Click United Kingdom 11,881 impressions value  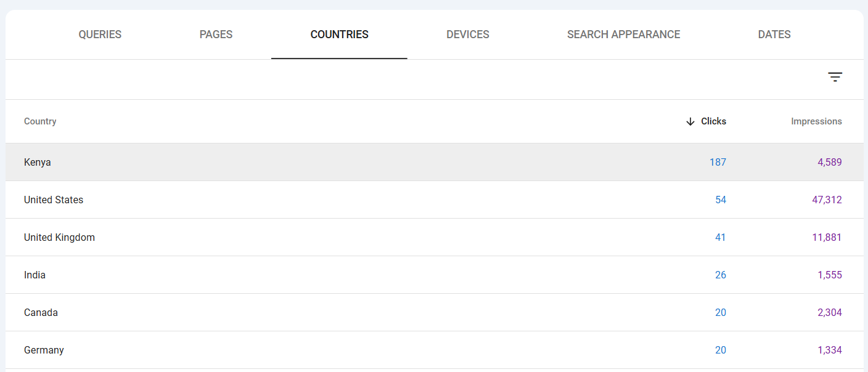coord(827,238)
